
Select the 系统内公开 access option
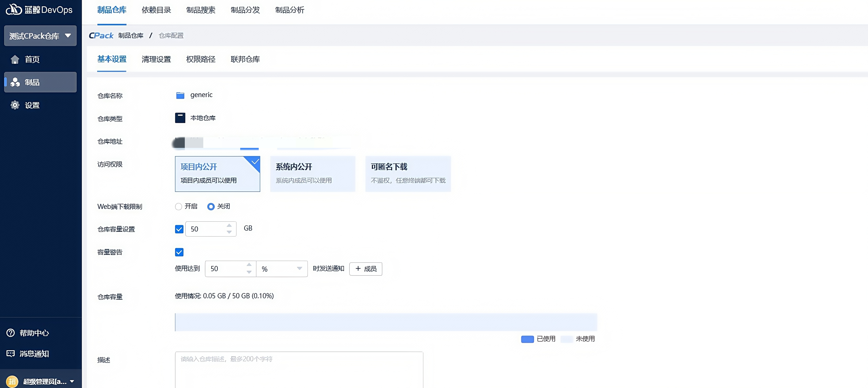[313, 174]
